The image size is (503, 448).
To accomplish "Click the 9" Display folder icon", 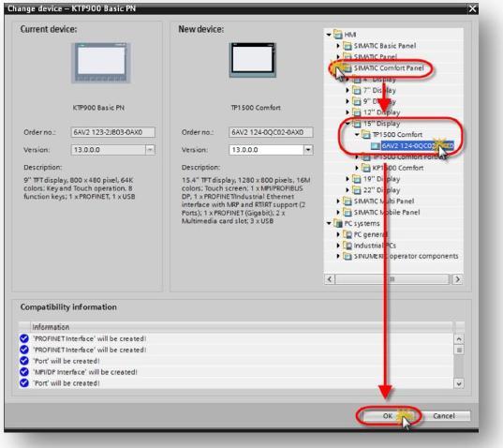I will pyautogui.click(x=357, y=101).
